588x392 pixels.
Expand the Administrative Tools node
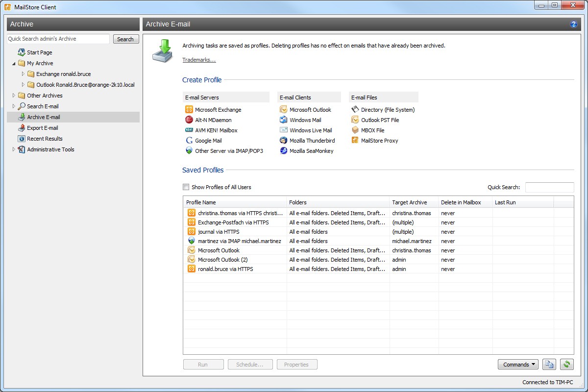click(x=14, y=149)
